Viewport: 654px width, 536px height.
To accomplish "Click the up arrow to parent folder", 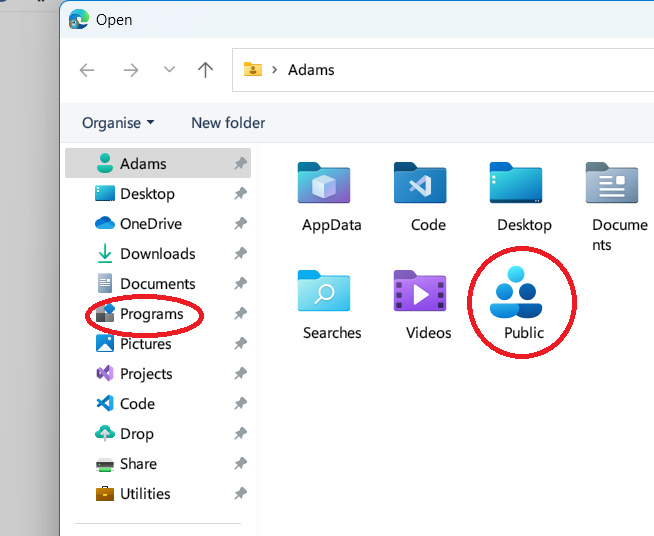I will 206,70.
